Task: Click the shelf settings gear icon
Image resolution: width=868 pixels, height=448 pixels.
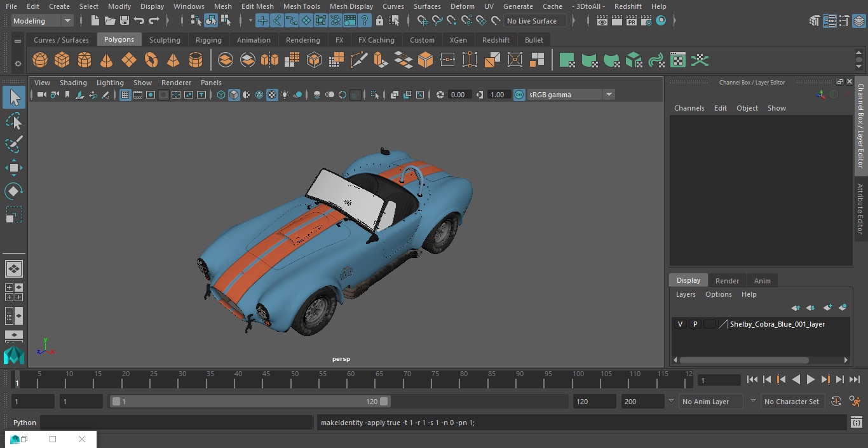Action: coord(18,63)
